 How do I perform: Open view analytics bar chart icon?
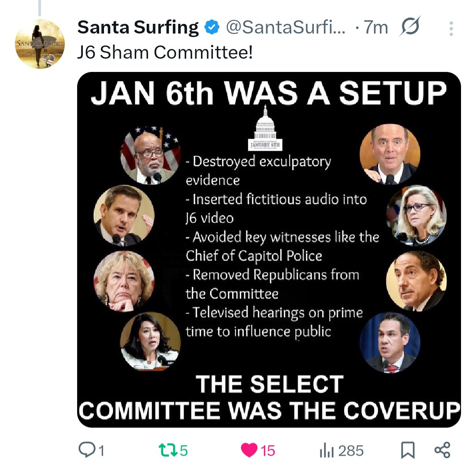pyautogui.click(x=325, y=450)
